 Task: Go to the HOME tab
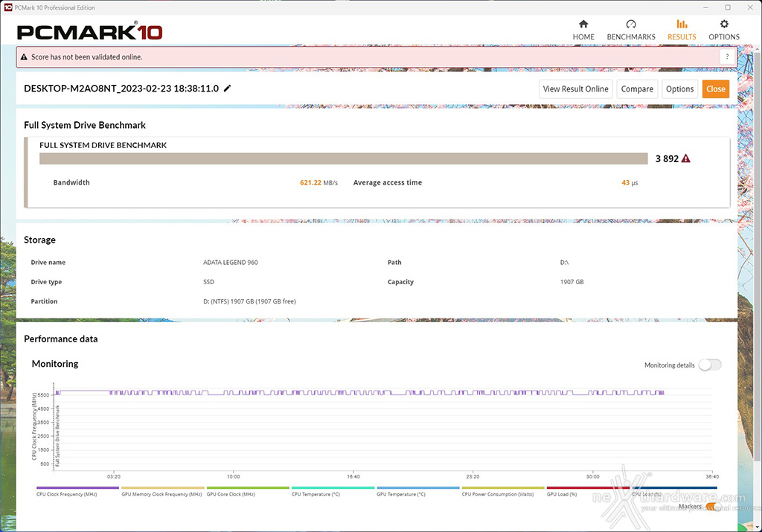point(583,30)
